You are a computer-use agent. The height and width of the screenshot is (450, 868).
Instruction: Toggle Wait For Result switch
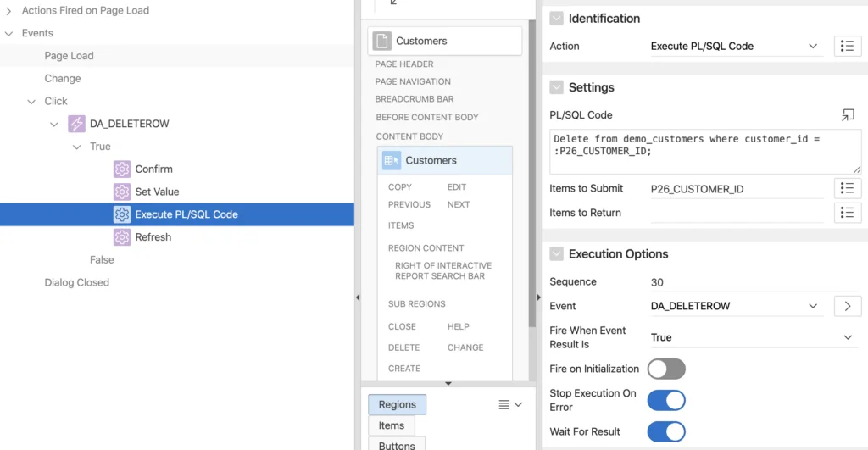[666, 431]
